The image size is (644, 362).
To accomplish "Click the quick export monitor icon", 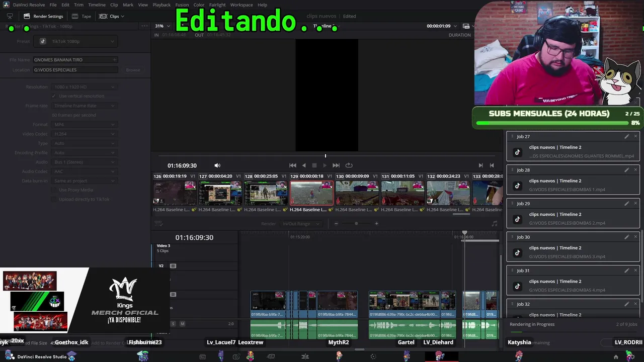I will click(x=10, y=16).
